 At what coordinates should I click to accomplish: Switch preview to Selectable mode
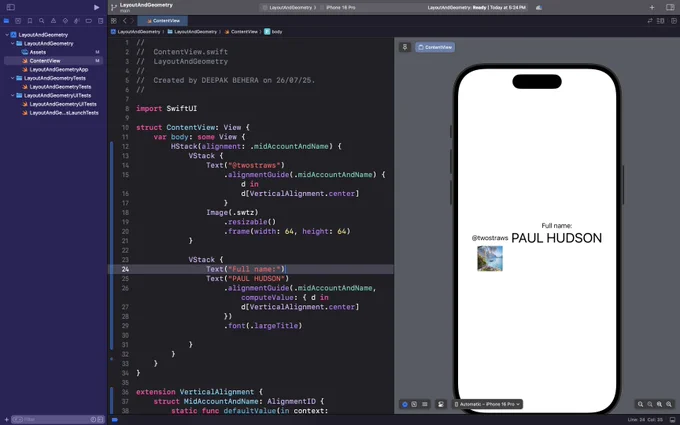(x=415, y=404)
